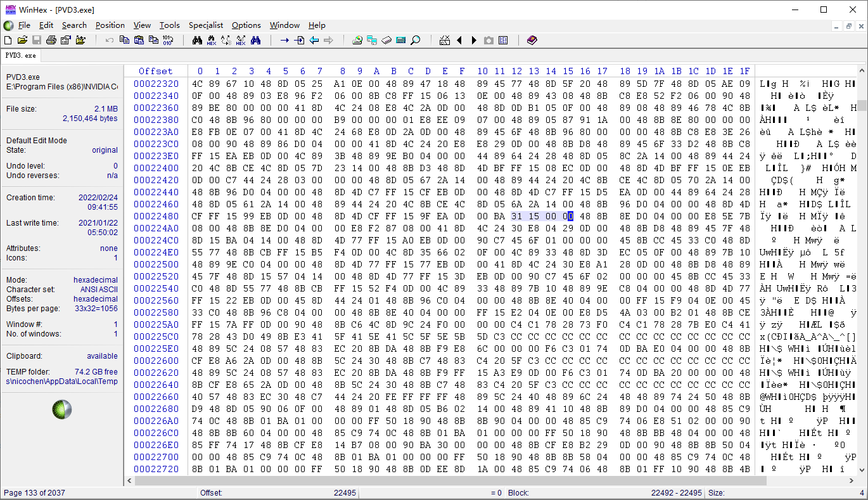Select the PVD3.exe document tab
Image resolution: width=868 pixels, height=500 pixels.
(x=21, y=55)
